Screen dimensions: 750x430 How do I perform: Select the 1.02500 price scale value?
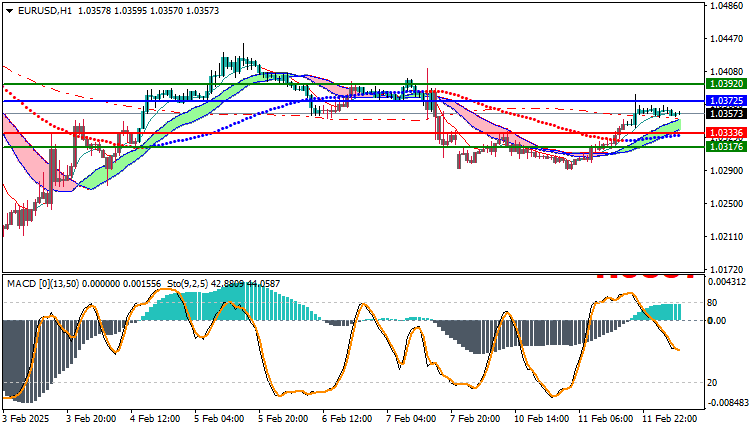[727, 204]
